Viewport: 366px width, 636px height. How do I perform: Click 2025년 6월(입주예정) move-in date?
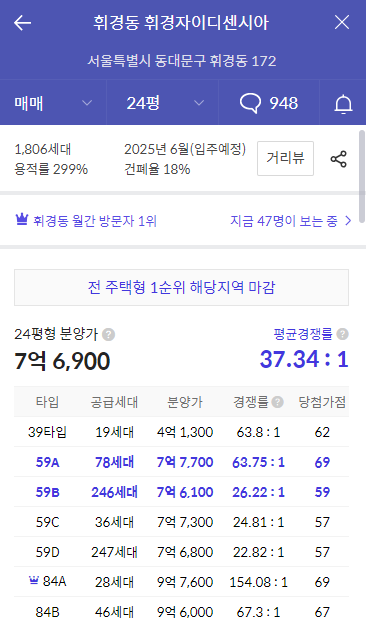(x=185, y=149)
